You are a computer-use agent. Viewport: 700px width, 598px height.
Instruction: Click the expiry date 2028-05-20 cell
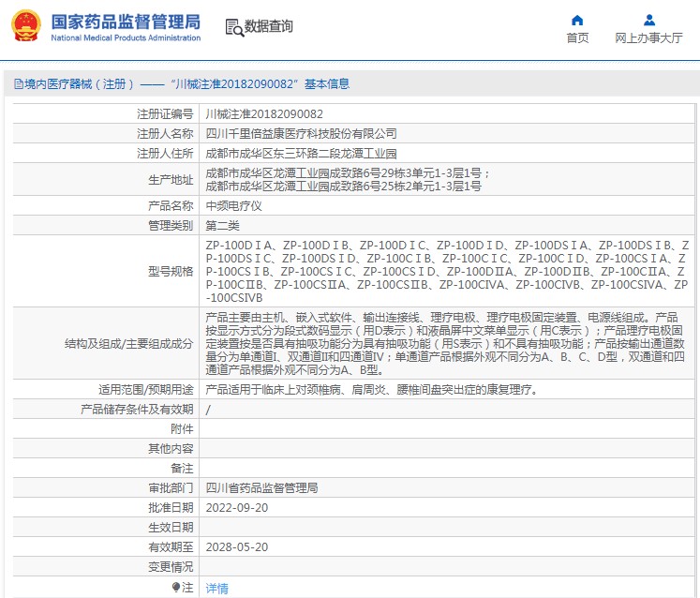click(x=237, y=546)
